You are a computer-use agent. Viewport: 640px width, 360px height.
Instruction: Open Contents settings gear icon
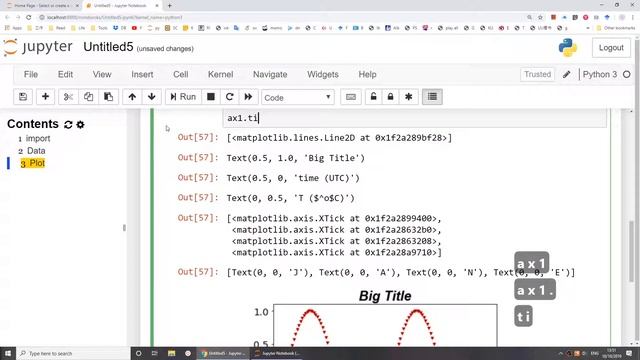80,124
